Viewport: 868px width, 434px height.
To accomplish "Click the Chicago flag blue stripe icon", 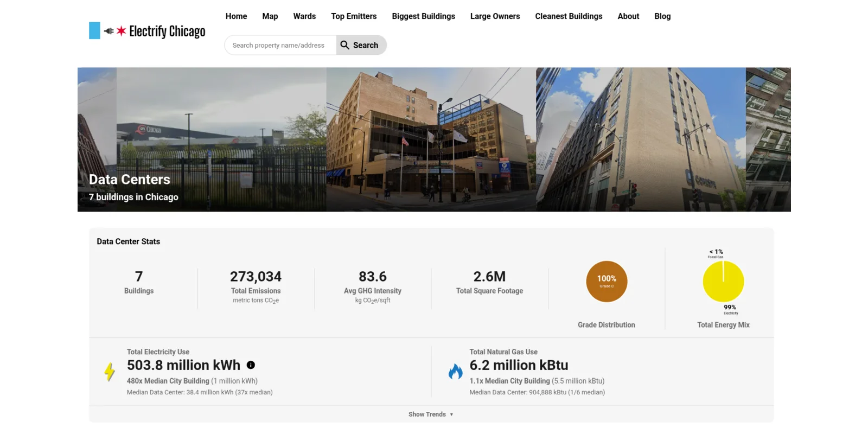I will pyautogui.click(x=94, y=30).
